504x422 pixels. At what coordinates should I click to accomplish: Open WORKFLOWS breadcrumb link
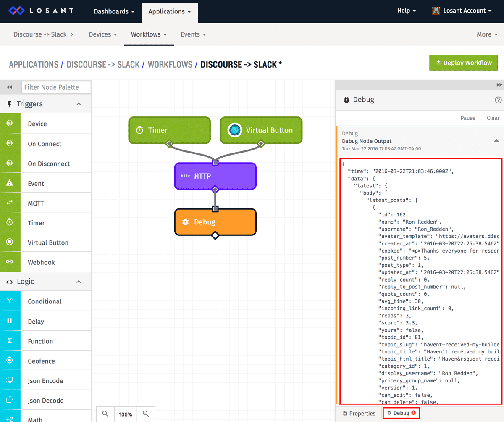[x=170, y=65]
